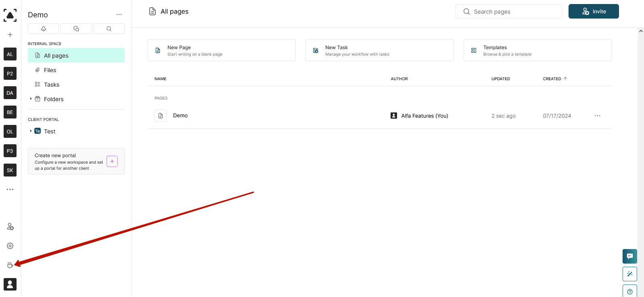The image size is (644, 297).
Task: Open the chat widget button
Action: 630,256
